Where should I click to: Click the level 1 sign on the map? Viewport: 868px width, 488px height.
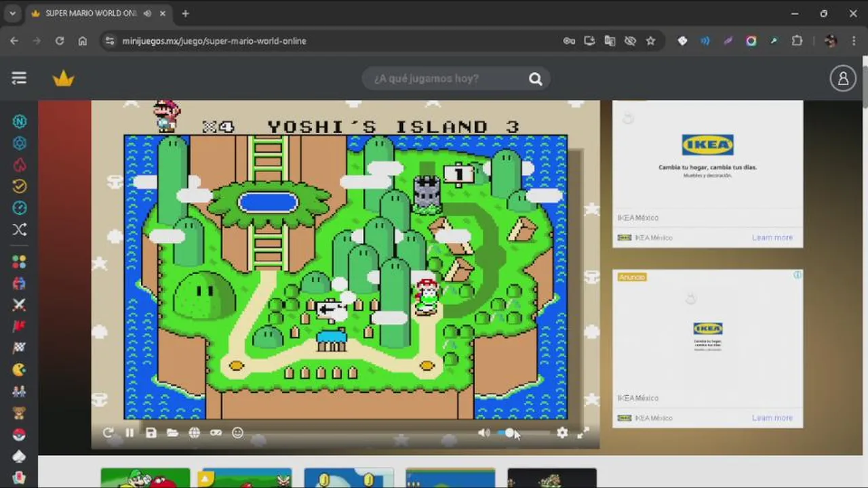coord(458,174)
